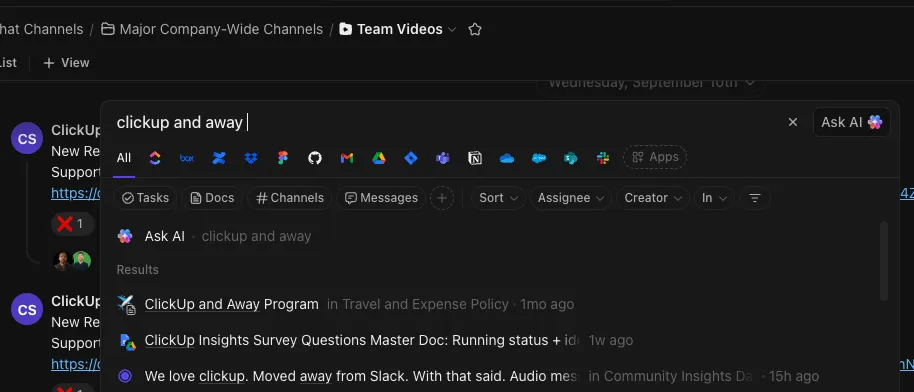Click the red X reaction with count 1

click(x=72, y=223)
